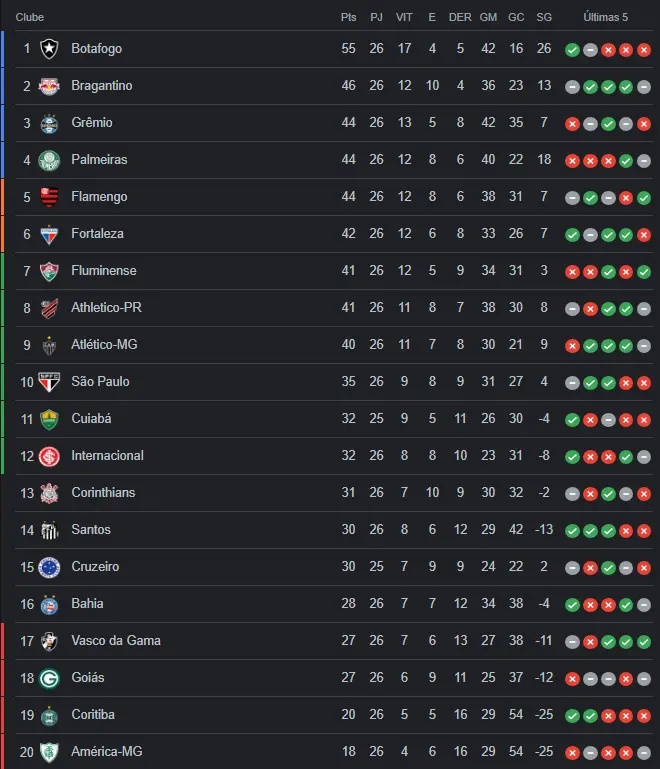Click the Últimas 5 column header
This screenshot has width=660, height=769.
pos(606,17)
